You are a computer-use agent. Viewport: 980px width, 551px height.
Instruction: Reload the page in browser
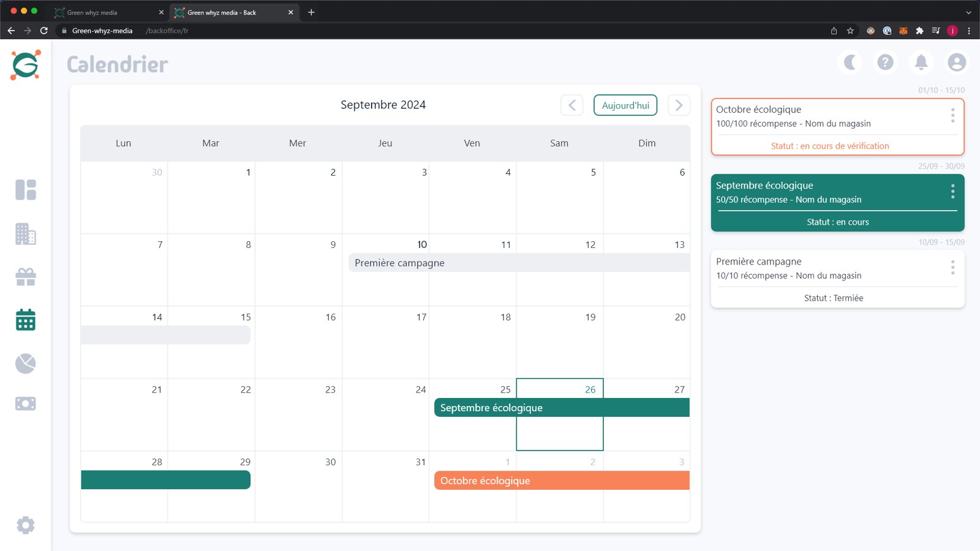pyautogui.click(x=44, y=31)
